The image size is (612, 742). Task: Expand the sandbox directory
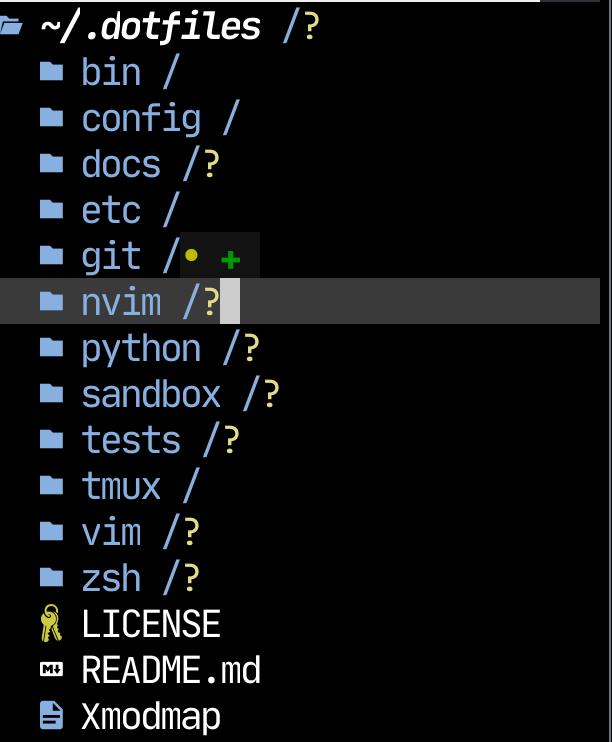click(151, 393)
